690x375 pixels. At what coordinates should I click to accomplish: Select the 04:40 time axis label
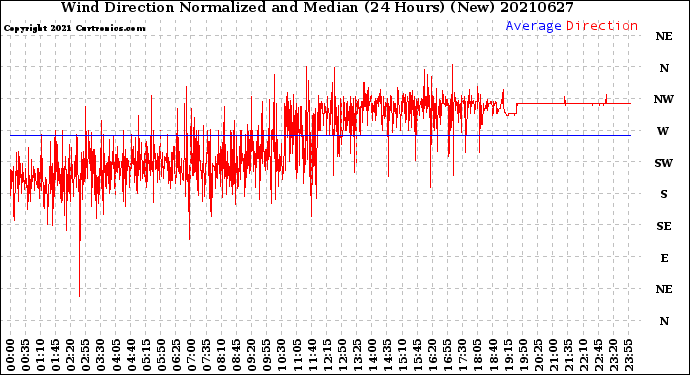131,355
